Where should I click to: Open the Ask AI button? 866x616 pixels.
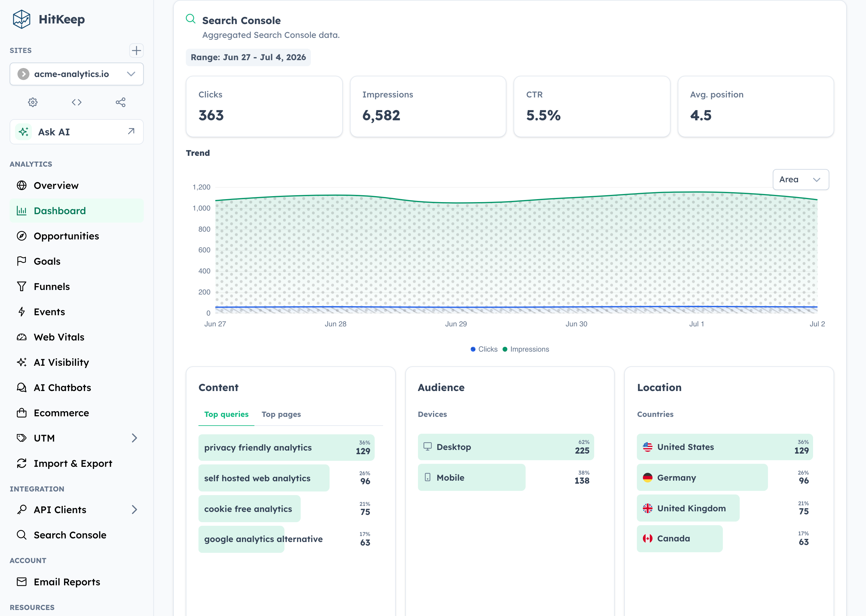(77, 132)
